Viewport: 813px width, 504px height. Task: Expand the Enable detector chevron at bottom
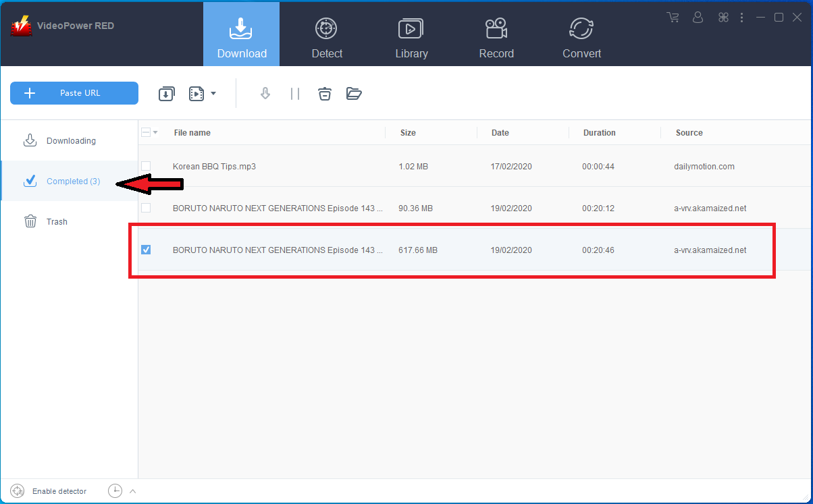pos(132,491)
